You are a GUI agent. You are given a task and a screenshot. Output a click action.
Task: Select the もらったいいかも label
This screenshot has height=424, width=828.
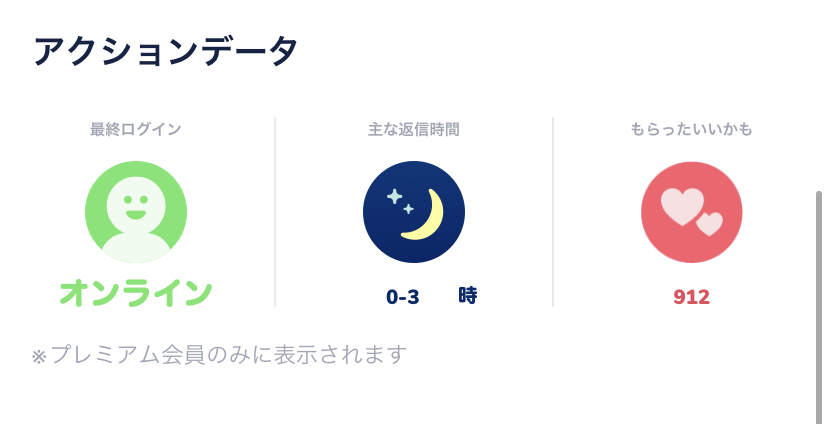[x=692, y=129]
